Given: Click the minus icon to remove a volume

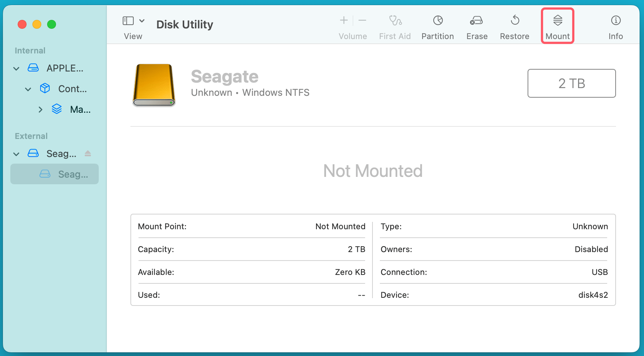Looking at the screenshot, I should click(362, 20).
